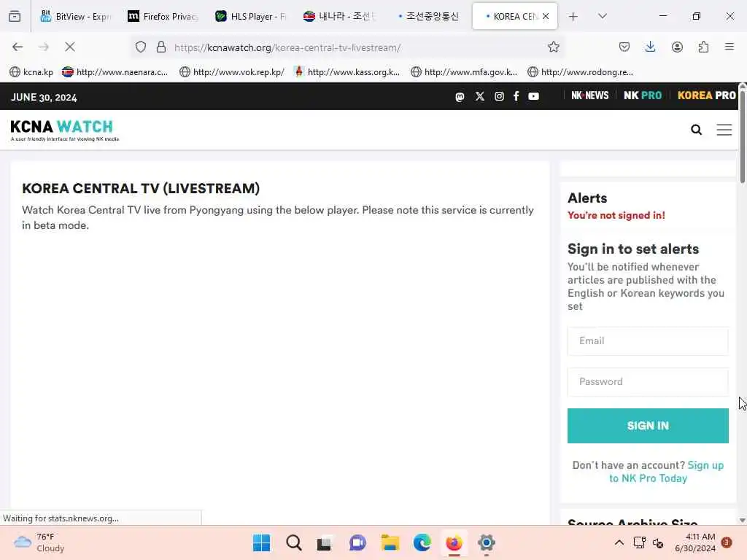Open clock and date 4:11 AM
Screen dimensions: 747x560
(x=695, y=542)
